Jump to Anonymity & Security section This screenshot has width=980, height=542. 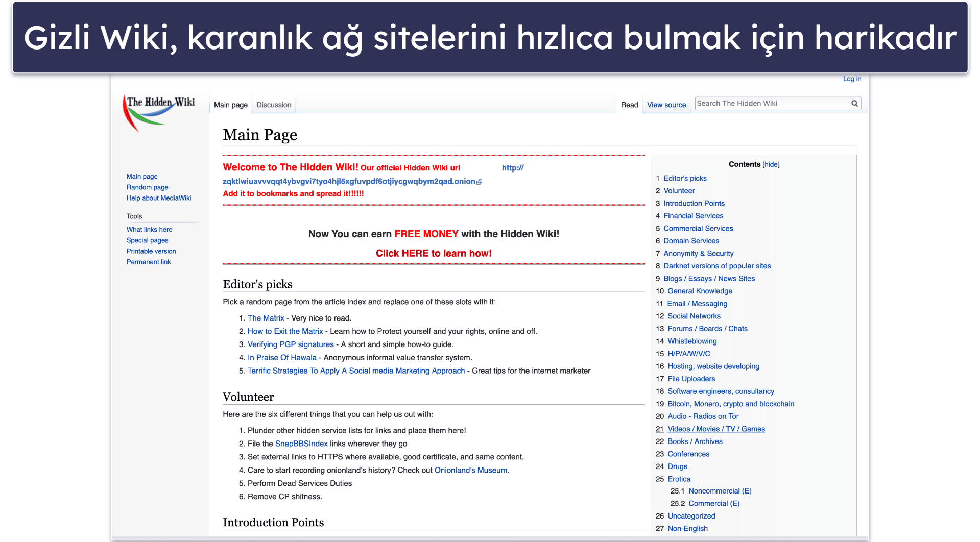pyautogui.click(x=698, y=254)
